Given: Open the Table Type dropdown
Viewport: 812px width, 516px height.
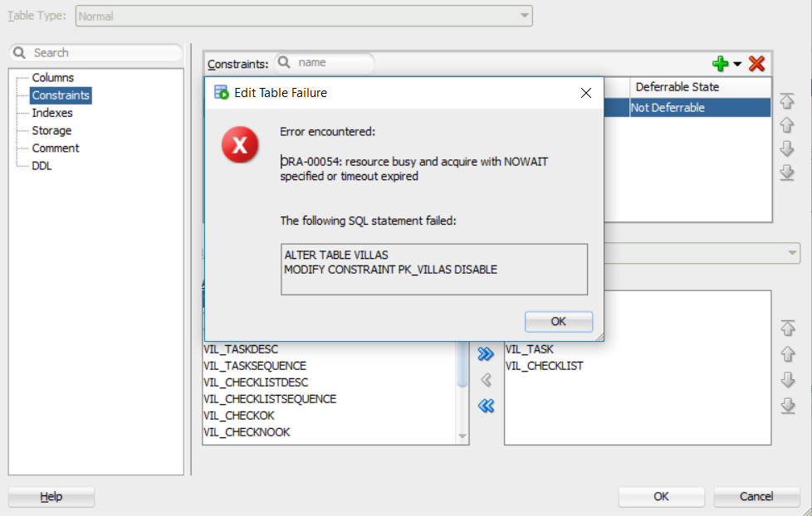Looking at the screenshot, I should pos(523,16).
